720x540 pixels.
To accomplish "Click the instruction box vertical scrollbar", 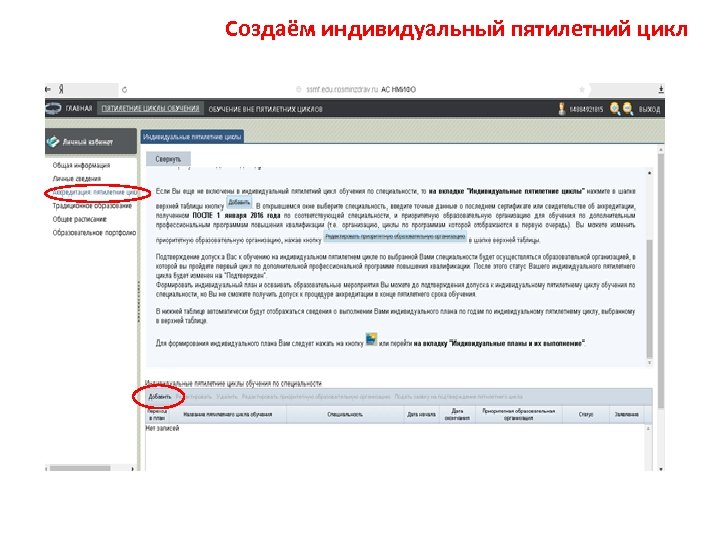I will [649, 298].
